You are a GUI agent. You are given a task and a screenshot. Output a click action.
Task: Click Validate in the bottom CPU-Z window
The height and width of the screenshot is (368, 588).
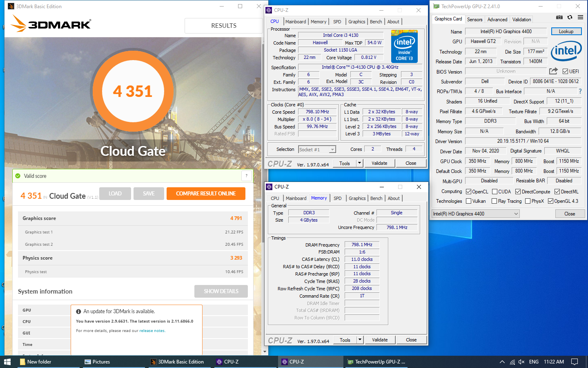[x=380, y=340]
